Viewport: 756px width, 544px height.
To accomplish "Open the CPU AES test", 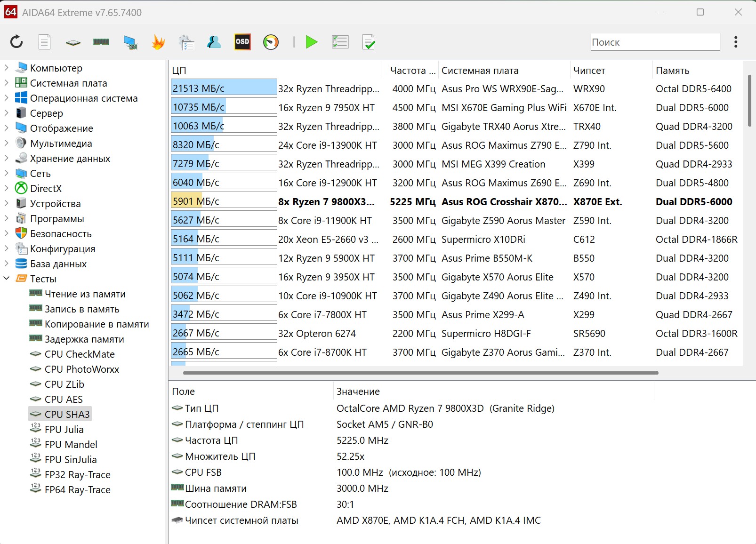I will (x=56, y=400).
